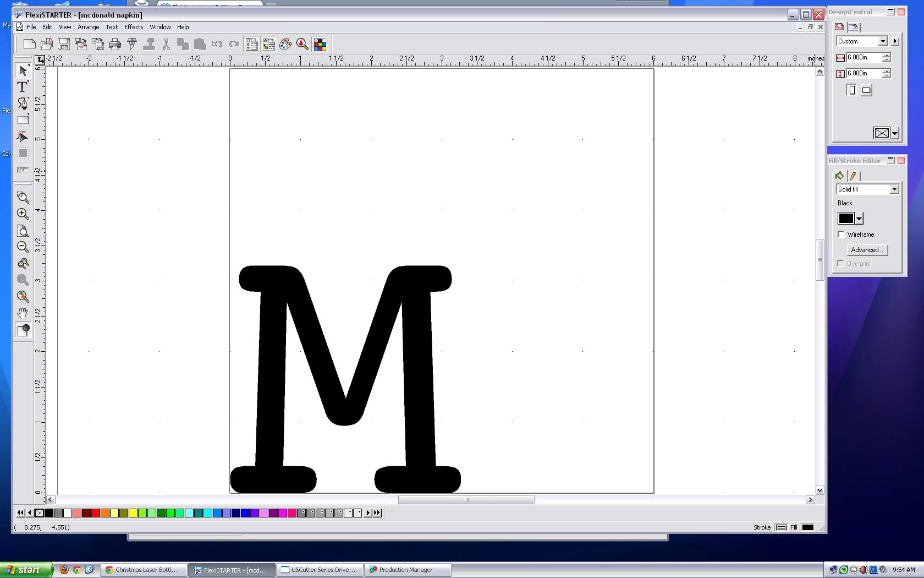Toggle the Overprint checkbox
The width and height of the screenshot is (924, 578).
point(840,263)
